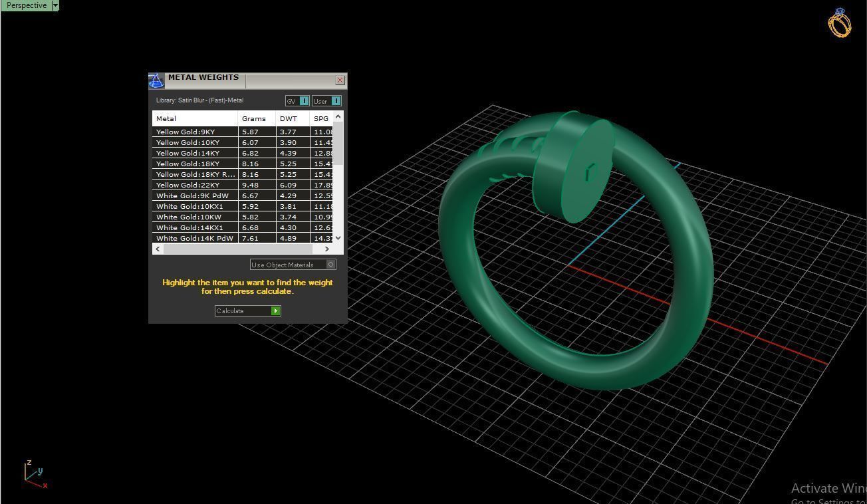Screen dimensions: 867x504
Task: Click the Matrix ring logo icon
Action: pyautogui.click(x=839, y=23)
